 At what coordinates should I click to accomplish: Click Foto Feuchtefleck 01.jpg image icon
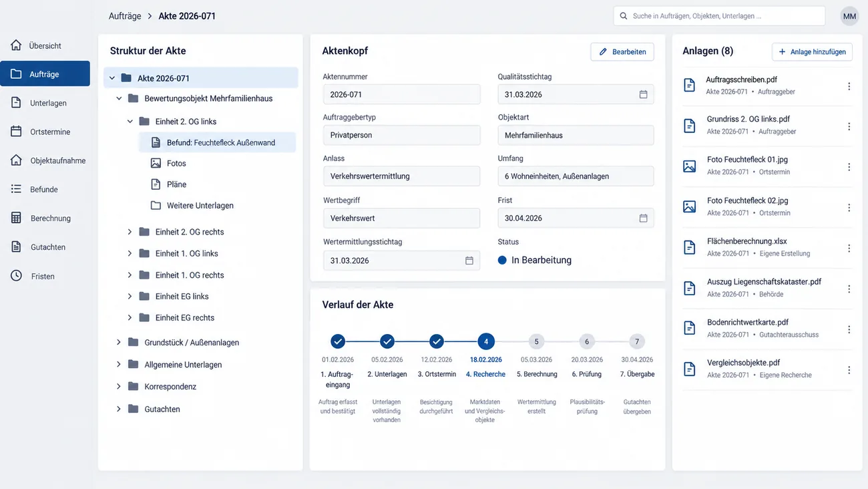[x=690, y=166]
